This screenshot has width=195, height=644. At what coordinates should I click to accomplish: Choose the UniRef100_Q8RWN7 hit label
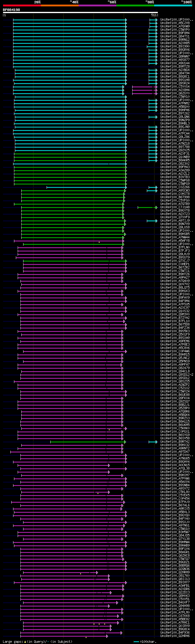(x=175, y=56)
